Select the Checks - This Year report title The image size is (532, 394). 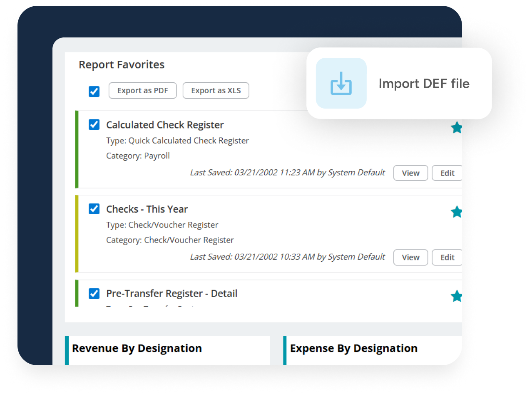(x=147, y=209)
